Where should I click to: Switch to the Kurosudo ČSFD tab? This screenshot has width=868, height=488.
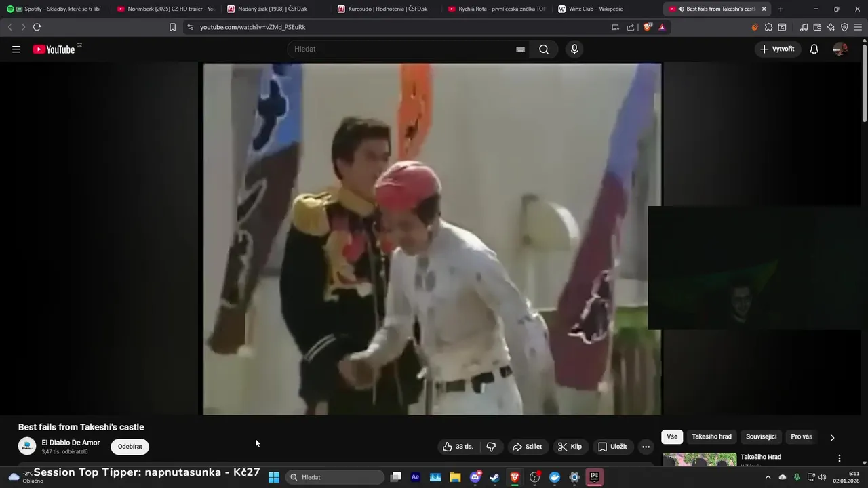pos(385,9)
